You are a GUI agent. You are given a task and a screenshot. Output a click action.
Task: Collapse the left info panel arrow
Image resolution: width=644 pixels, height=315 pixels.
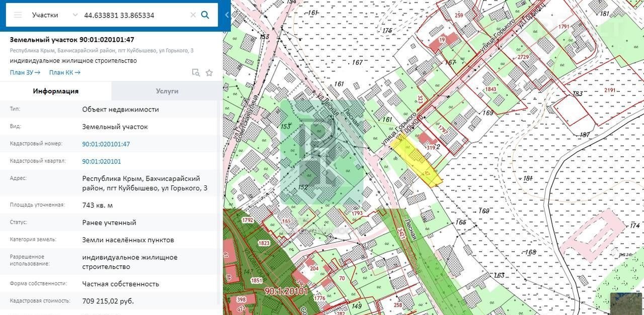click(226, 15)
